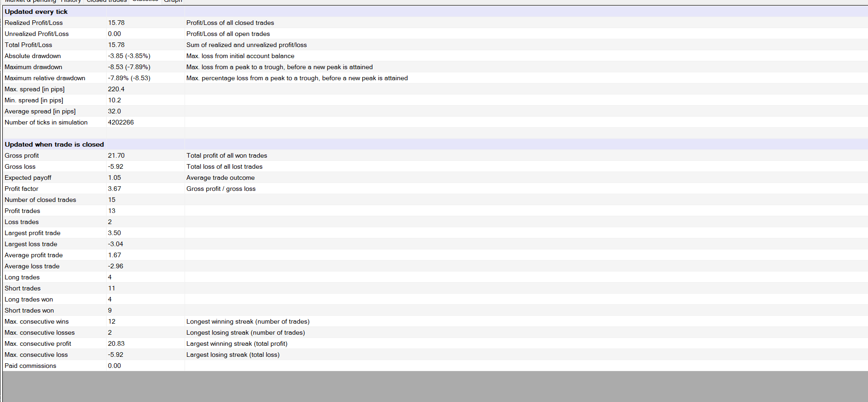Select the Max. consecutive wins value 12
This screenshot has height=402, width=868.
(112, 321)
